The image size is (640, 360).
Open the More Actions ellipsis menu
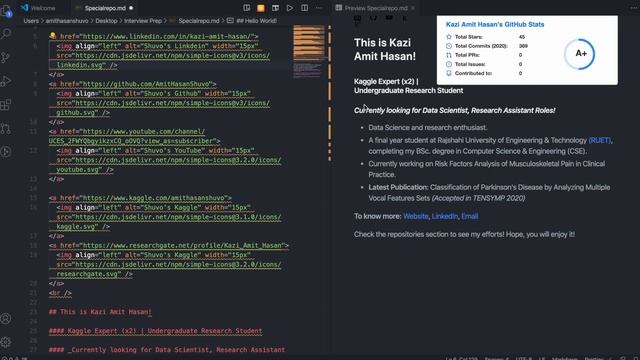pos(319,8)
